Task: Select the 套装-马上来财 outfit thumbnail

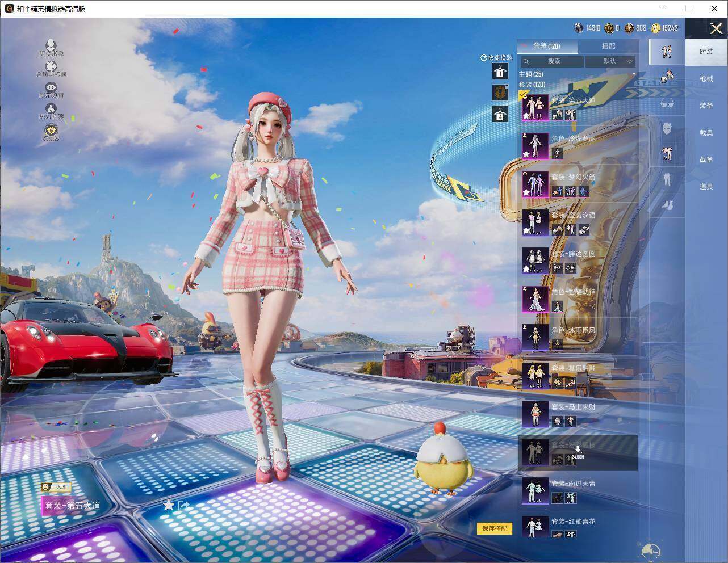Action: pyautogui.click(x=535, y=414)
